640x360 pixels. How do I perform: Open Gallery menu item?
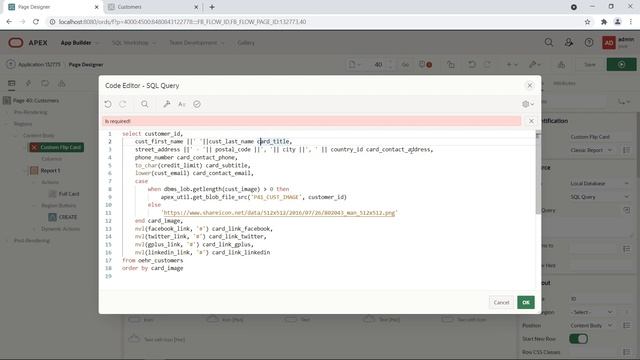[246, 42]
